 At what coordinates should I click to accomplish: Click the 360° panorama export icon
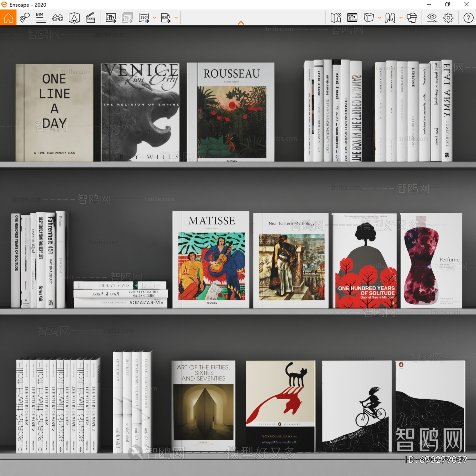[x=144, y=18]
